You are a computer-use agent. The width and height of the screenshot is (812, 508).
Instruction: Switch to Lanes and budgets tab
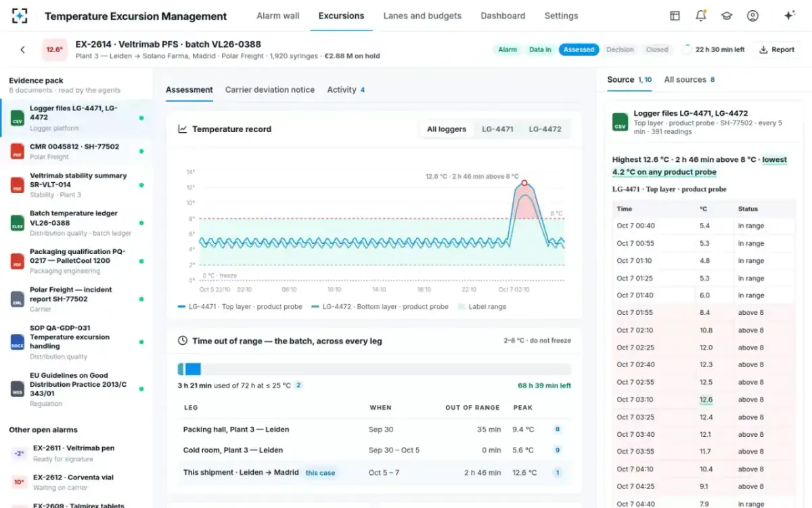(x=422, y=16)
